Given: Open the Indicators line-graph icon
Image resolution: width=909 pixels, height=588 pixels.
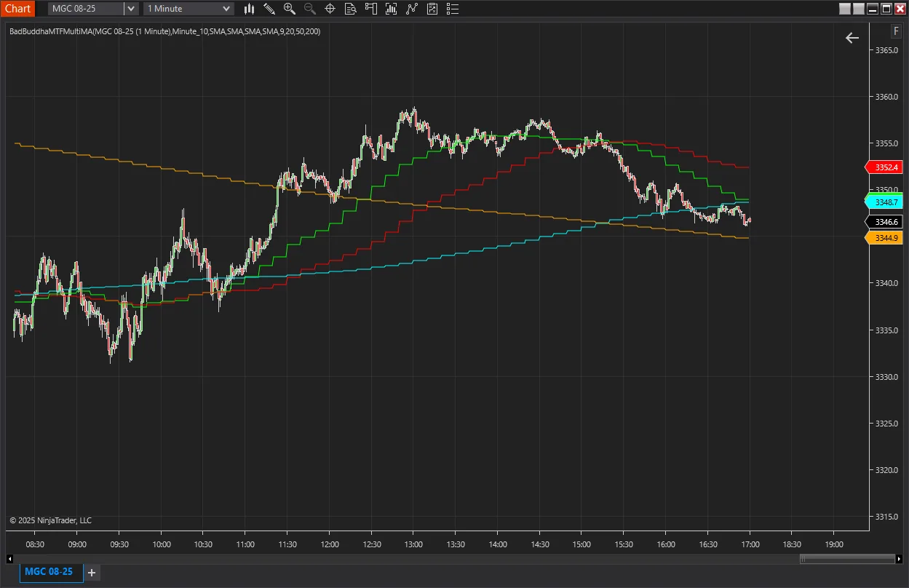Looking at the screenshot, I should pos(412,9).
